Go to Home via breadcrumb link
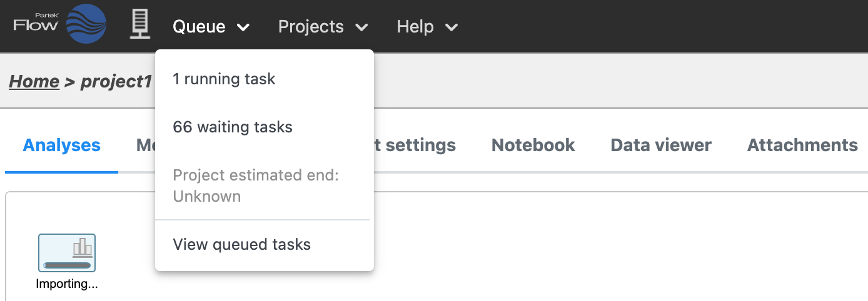868x301 pixels. click(34, 81)
